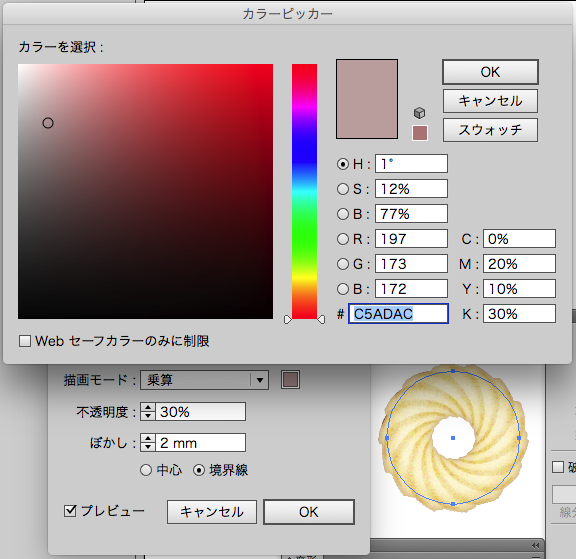This screenshot has width=576, height=559.
Task: Select the R red radio button
Action: (343, 239)
